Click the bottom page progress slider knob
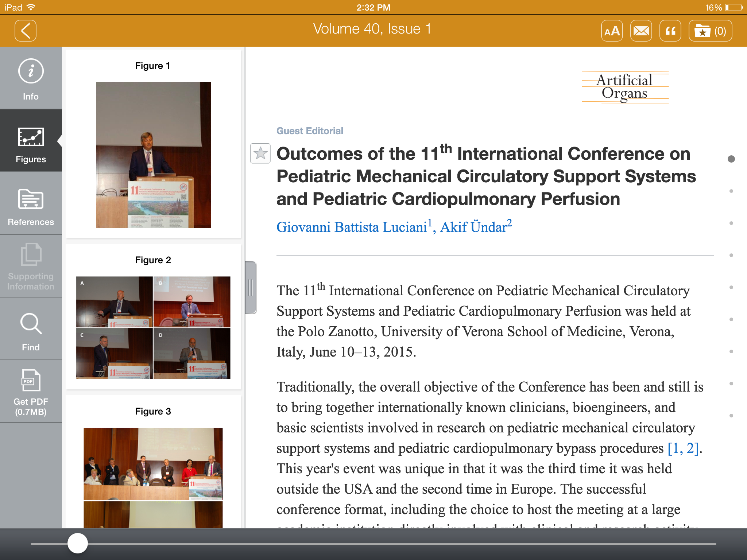Viewport: 747px width, 560px height. point(78,543)
